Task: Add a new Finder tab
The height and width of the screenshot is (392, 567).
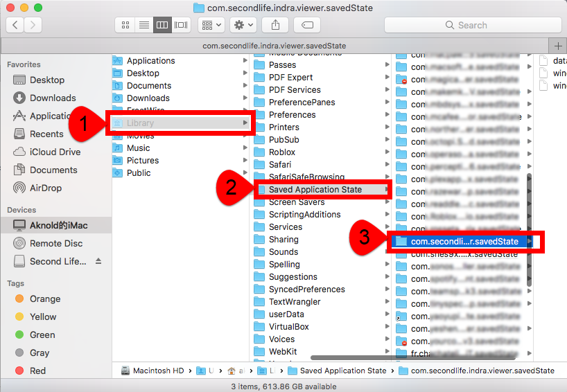Action: pos(559,46)
